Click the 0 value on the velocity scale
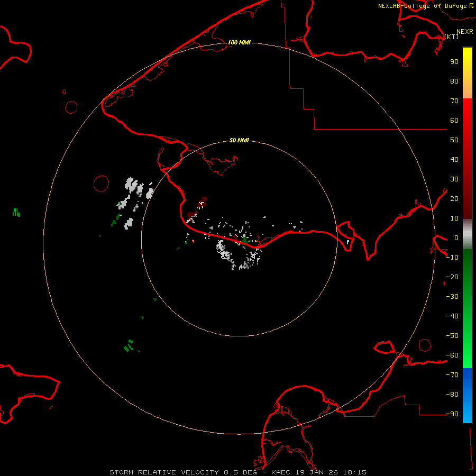This screenshot has width=476, height=476. pos(456,238)
